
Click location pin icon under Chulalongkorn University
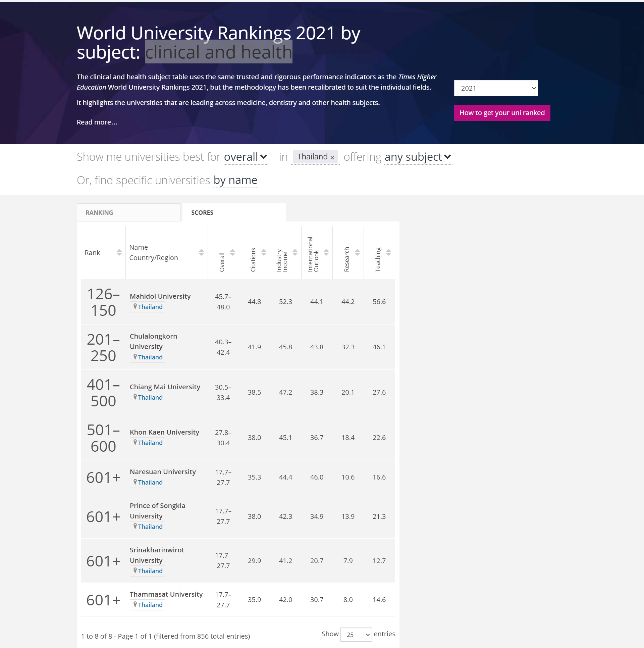135,357
